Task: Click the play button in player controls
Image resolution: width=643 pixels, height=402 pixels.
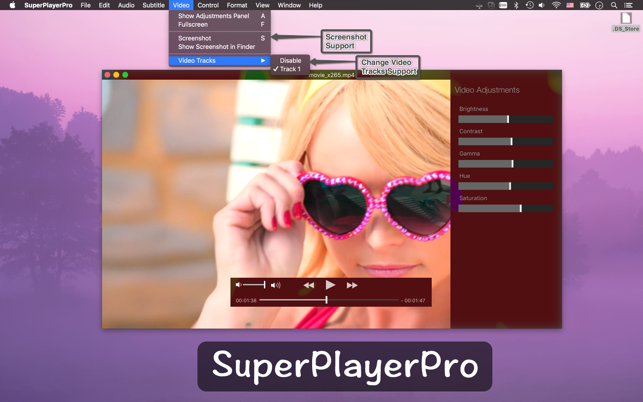Action: [330, 285]
